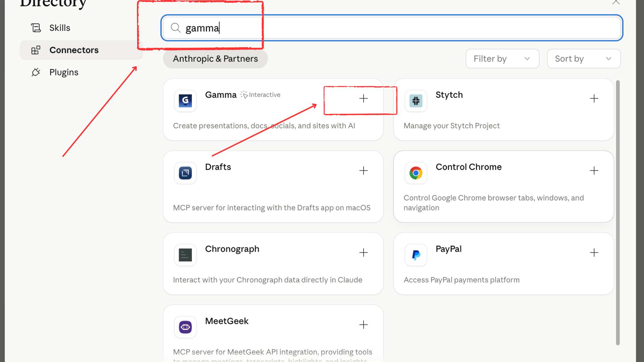Click the Gamma connector logo icon
This screenshot has width=644, height=362.
coord(185,101)
